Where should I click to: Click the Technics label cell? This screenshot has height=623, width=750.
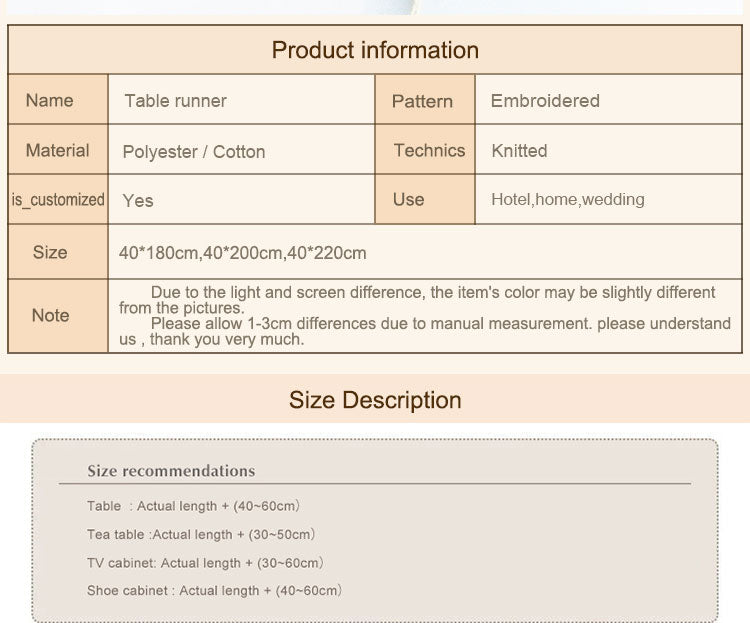click(429, 150)
